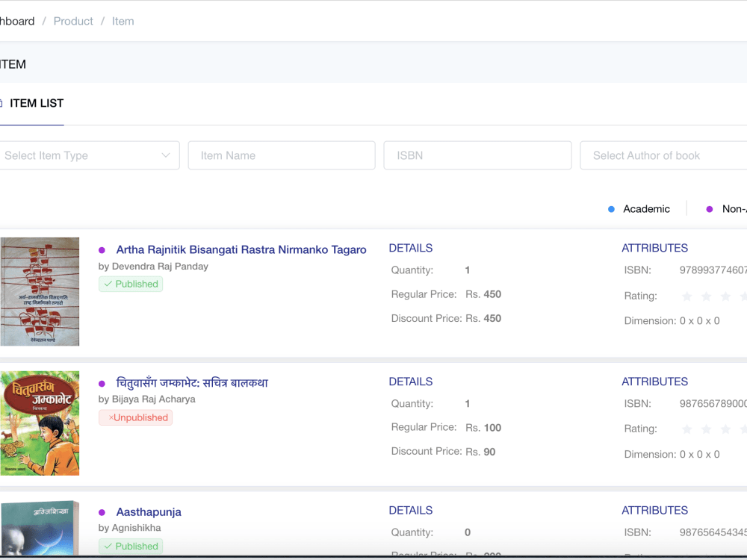Screen dimensions: 747x560
Task: Click purple dot beside चितुवासँग जम्काभेट title
Action: pos(102,383)
